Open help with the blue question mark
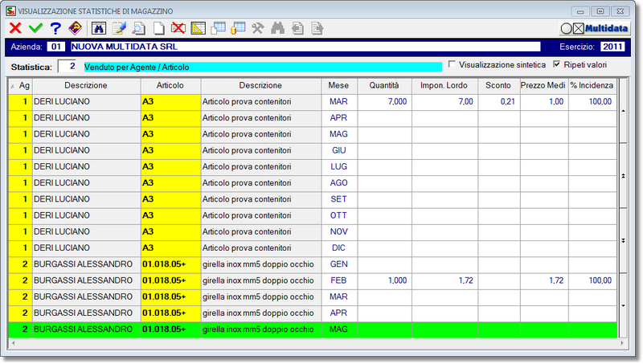Viewport: 643px width, 364px height. pos(55,28)
